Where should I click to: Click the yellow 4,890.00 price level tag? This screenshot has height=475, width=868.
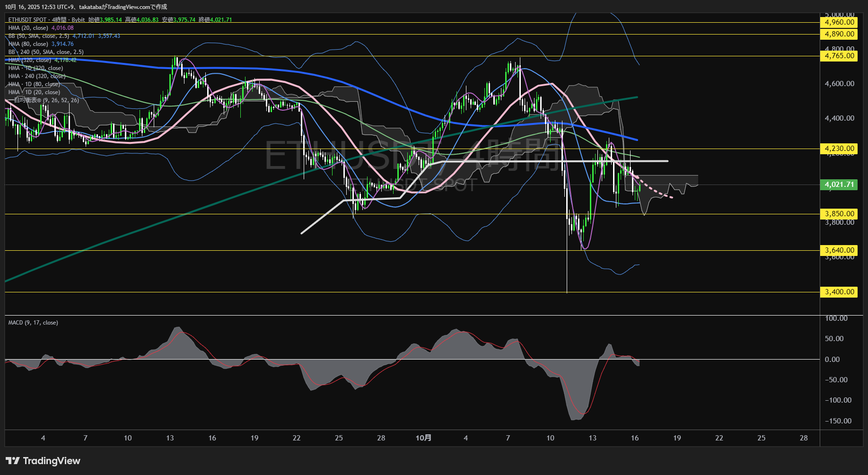[x=839, y=34]
